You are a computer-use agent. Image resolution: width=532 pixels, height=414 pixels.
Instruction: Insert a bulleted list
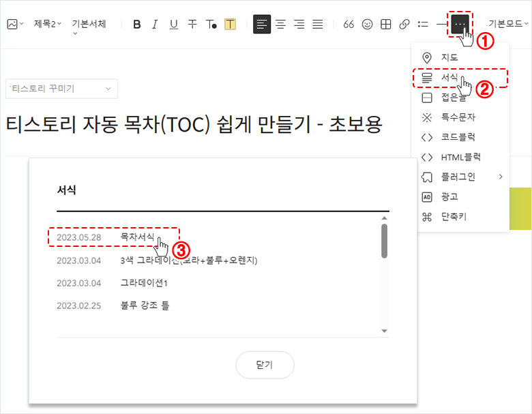423,24
